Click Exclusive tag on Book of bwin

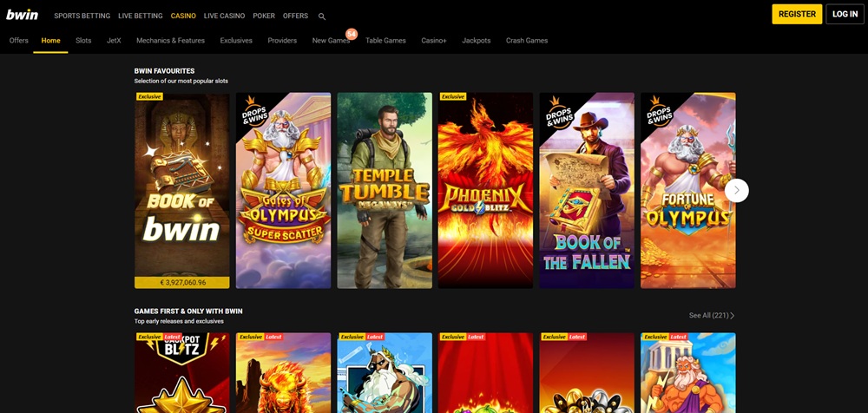point(149,96)
